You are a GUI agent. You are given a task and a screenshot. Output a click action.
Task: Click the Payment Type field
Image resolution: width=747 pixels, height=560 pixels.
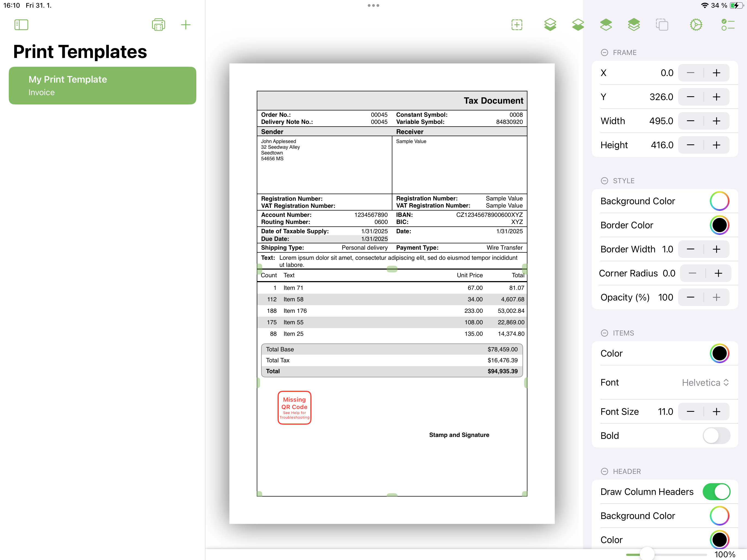click(x=459, y=247)
